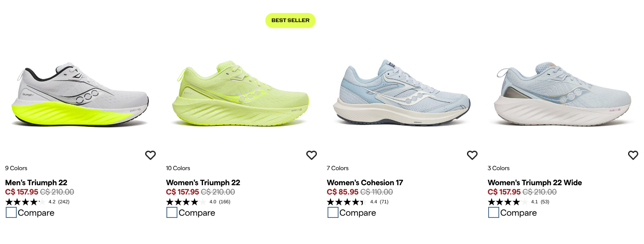Viewport: 644px width, 244px height.
Task: Select Compare for Women's Triumph 22 Wide
Action: click(x=493, y=213)
